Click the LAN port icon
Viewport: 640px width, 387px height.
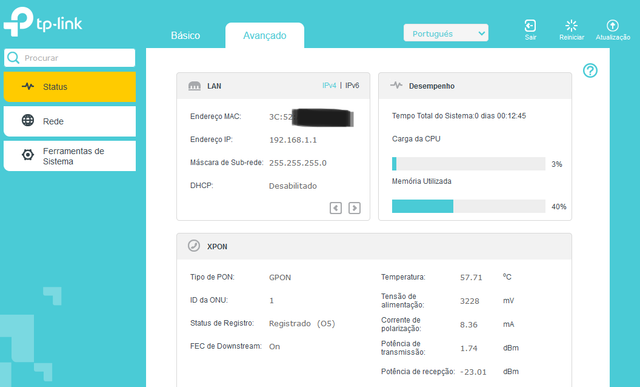coord(194,86)
